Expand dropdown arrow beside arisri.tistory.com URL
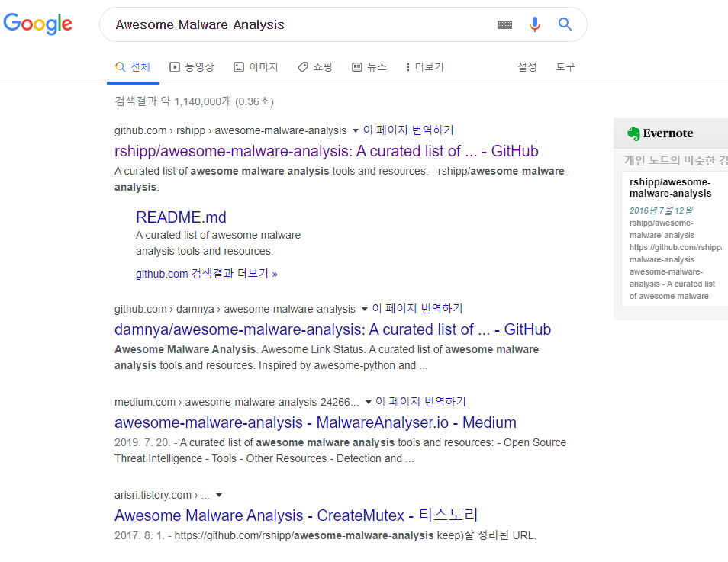This screenshot has width=728, height=562. (x=219, y=495)
